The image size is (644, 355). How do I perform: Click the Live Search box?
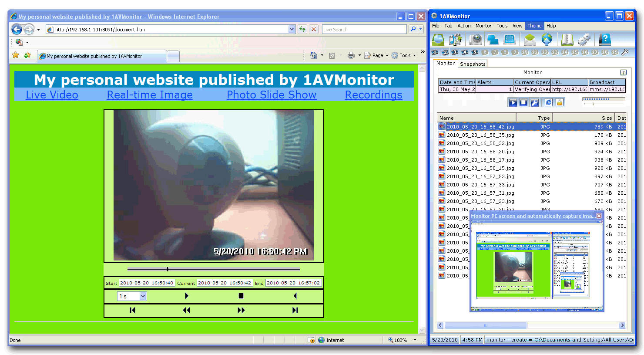click(x=364, y=29)
